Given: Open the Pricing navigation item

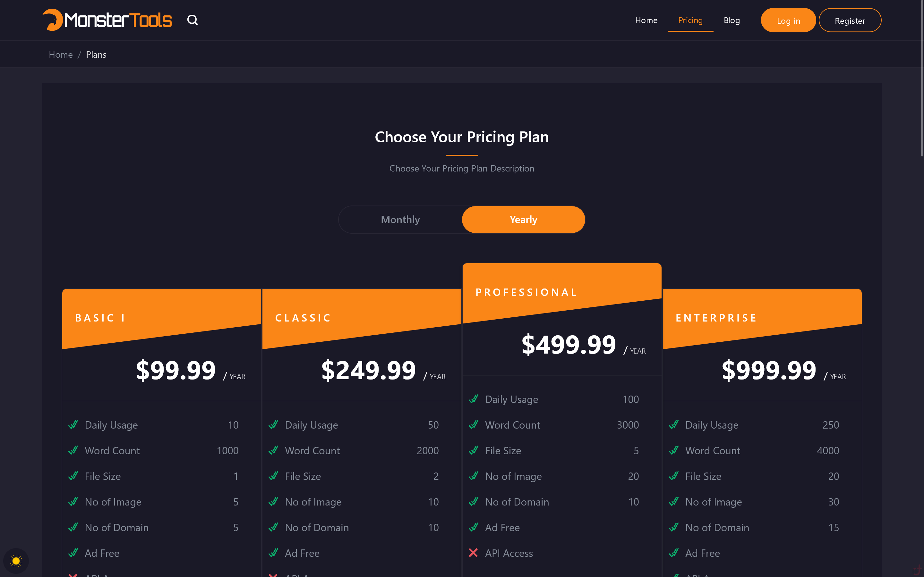Looking at the screenshot, I should pyautogui.click(x=690, y=20).
